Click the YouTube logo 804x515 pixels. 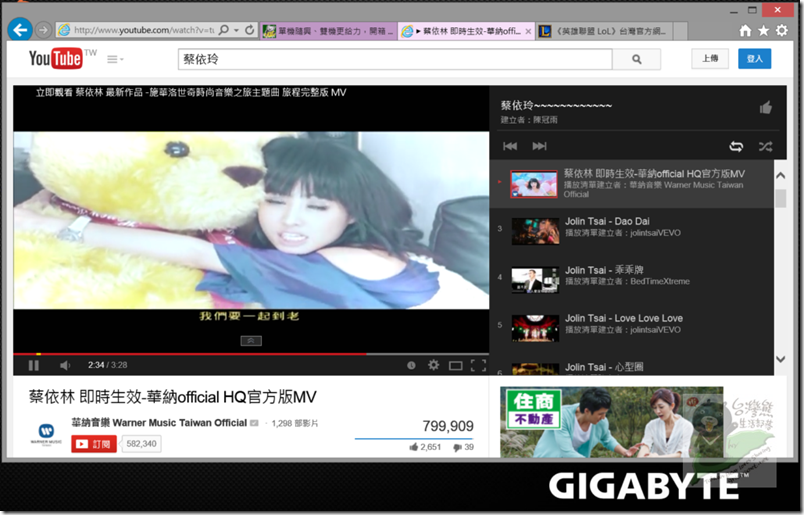(55, 58)
